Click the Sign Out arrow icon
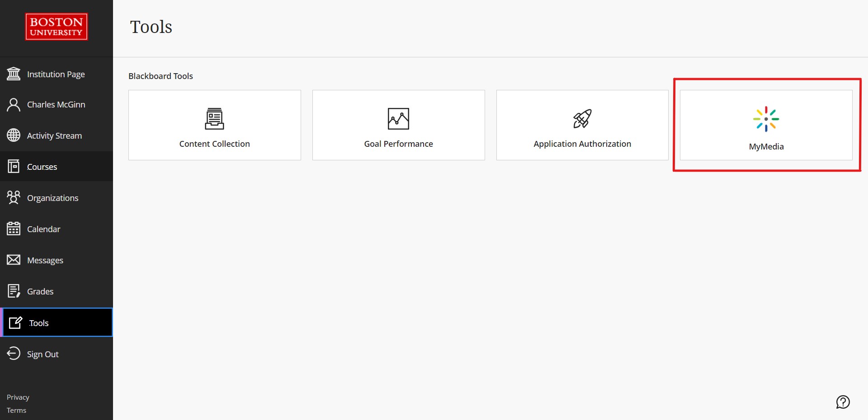Image resolution: width=868 pixels, height=420 pixels. click(x=14, y=353)
